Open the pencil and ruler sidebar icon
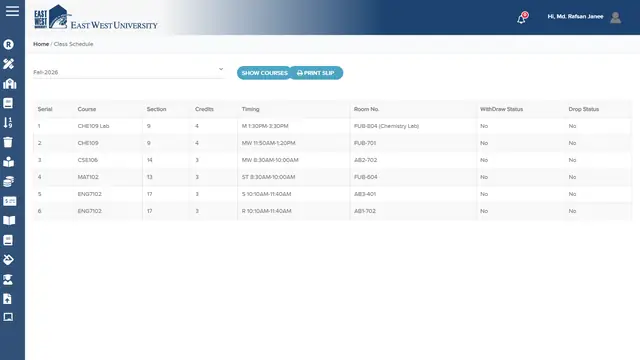 click(x=9, y=64)
